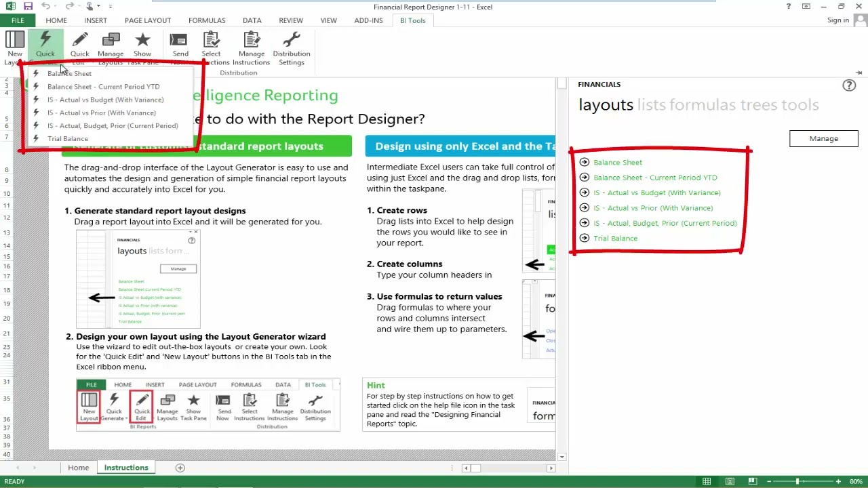Open Manage Instructions in the Distribution group
The width and height of the screenshot is (868, 488).
point(252,48)
